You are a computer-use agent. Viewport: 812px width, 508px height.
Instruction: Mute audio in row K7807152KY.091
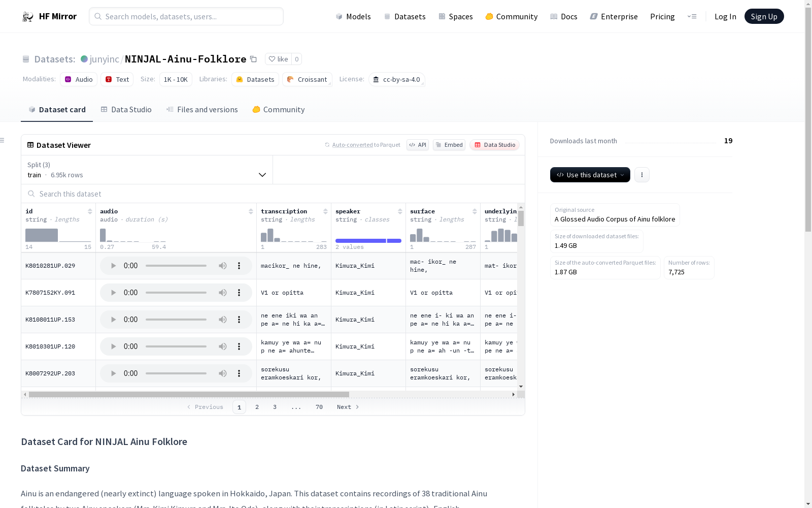click(223, 293)
